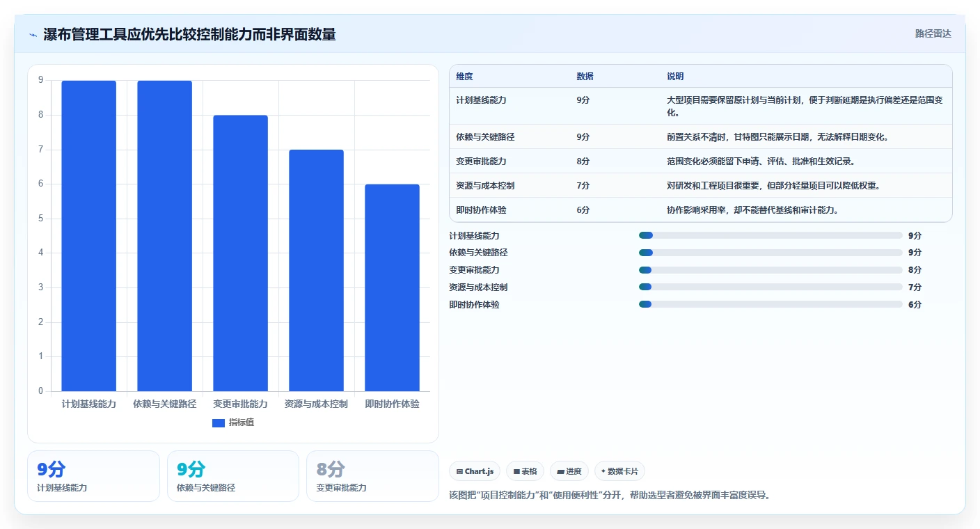Open the 9分 计划基线能力 data card
The image size is (980, 529).
pyautogui.click(x=93, y=476)
